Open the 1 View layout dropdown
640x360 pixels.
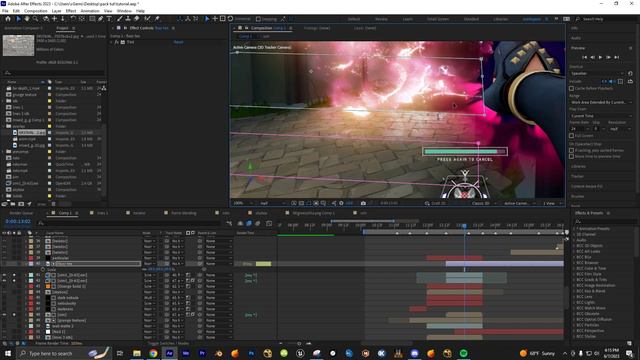pos(552,203)
